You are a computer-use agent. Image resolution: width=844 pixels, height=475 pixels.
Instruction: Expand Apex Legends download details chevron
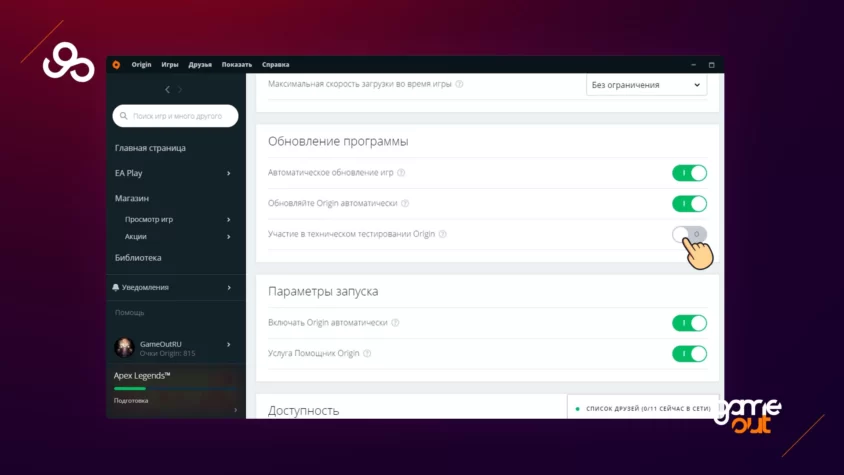tap(235, 410)
